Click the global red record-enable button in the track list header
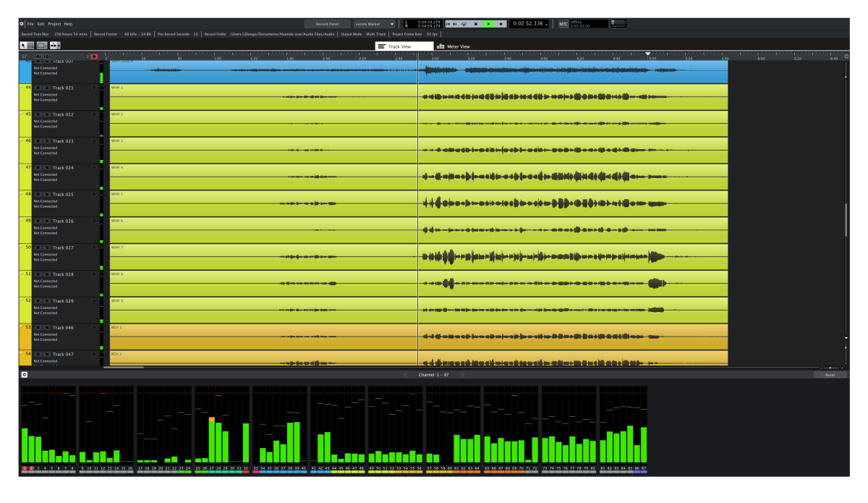Image resolution: width=868 pixels, height=503 pixels. (x=94, y=56)
